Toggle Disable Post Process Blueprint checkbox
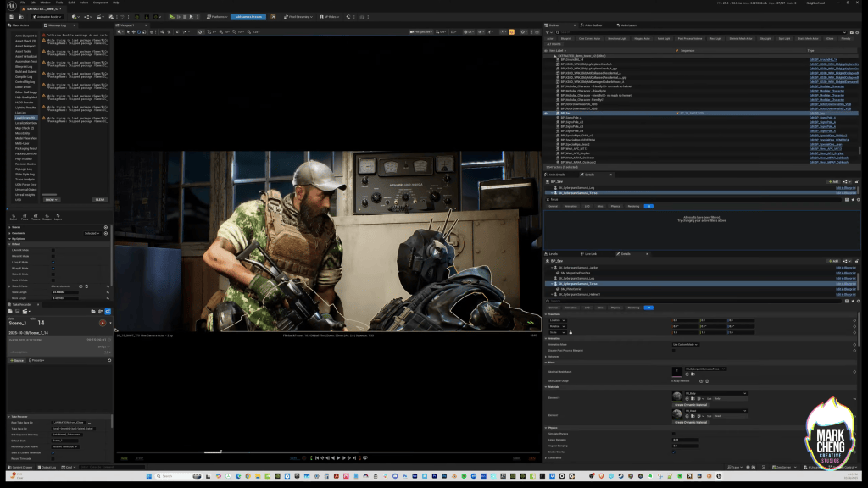 (674, 350)
